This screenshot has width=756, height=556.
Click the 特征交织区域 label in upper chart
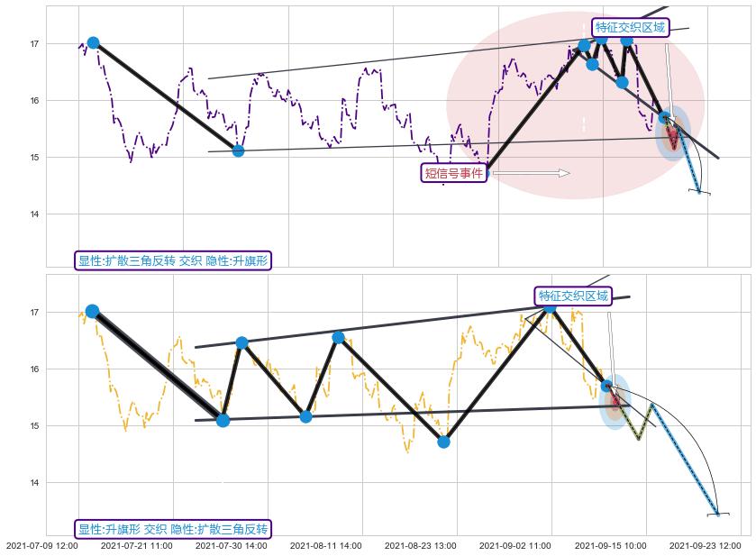[x=630, y=28]
